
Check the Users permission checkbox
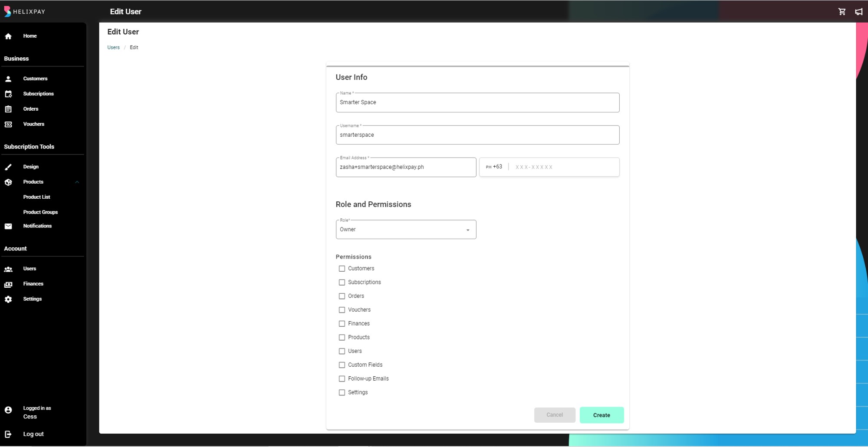pos(342,351)
